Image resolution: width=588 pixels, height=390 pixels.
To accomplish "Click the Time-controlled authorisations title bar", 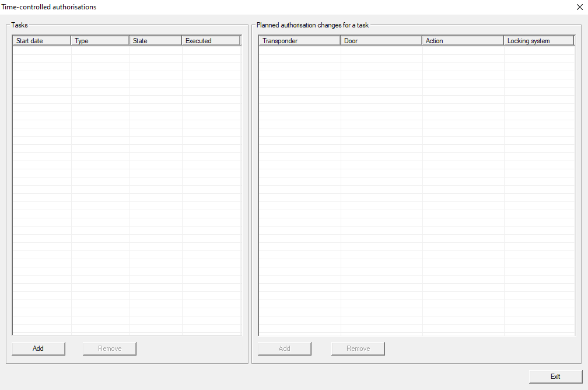I will click(233, 7).
